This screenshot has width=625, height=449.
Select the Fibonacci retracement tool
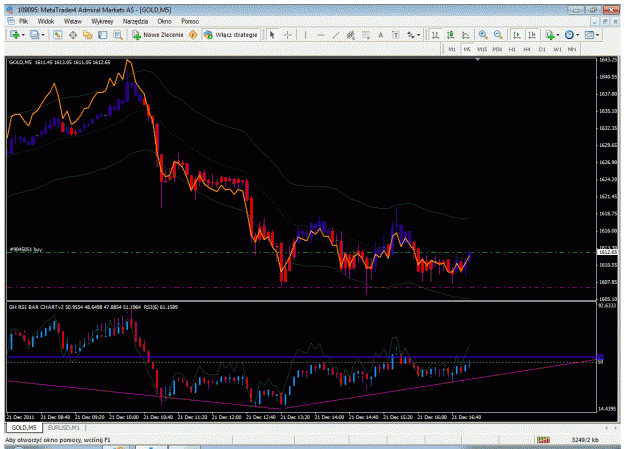coord(366,35)
